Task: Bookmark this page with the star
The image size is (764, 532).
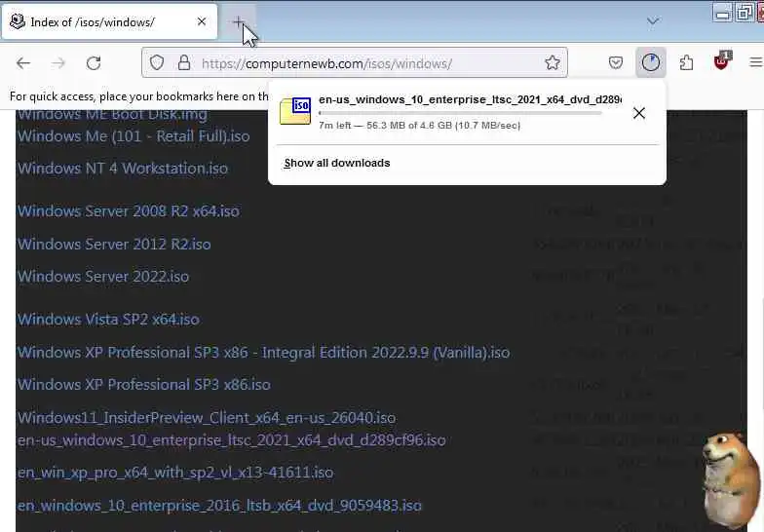Action: (x=552, y=62)
